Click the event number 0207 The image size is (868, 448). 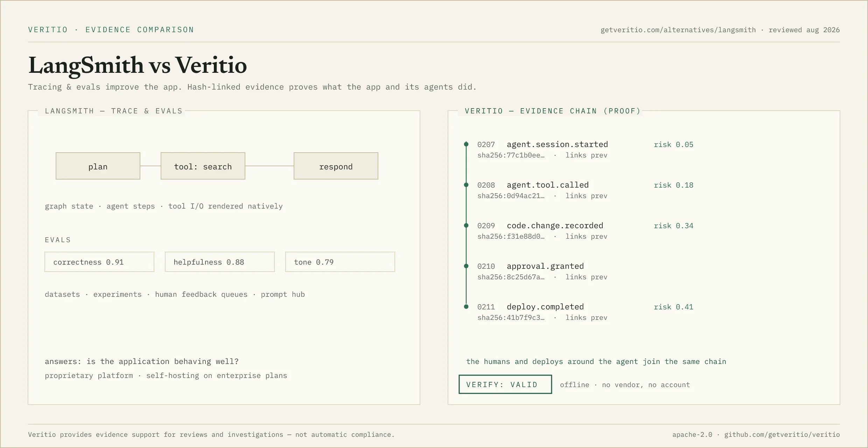coord(486,145)
